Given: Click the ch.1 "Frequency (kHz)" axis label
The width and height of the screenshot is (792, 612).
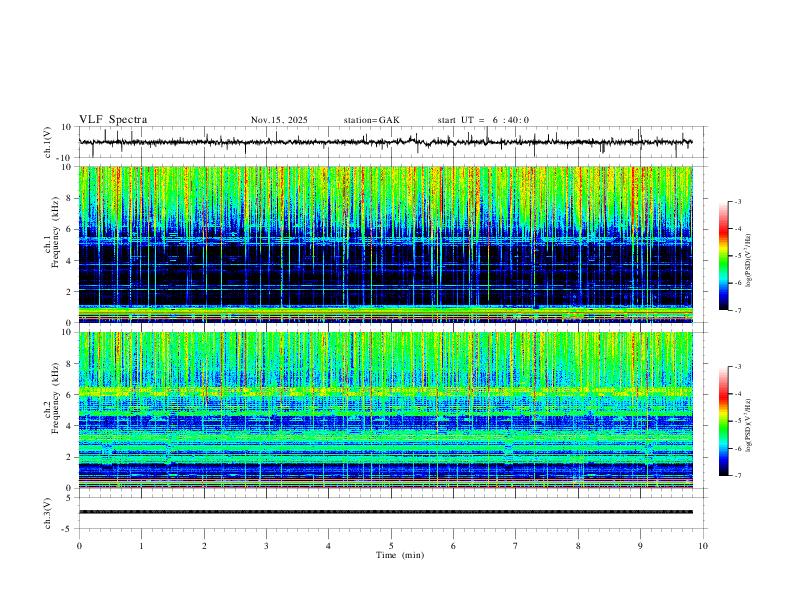Looking at the screenshot, I should click(55, 234).
